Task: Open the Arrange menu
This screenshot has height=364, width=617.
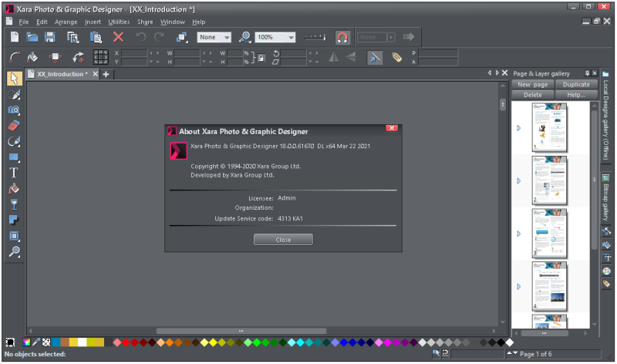Action: tap(66, 22)
